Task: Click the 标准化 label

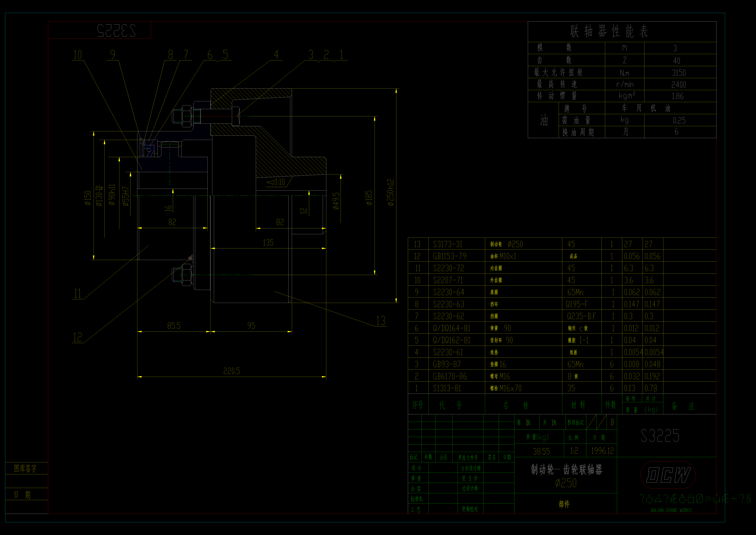Action: pos(417,499)
